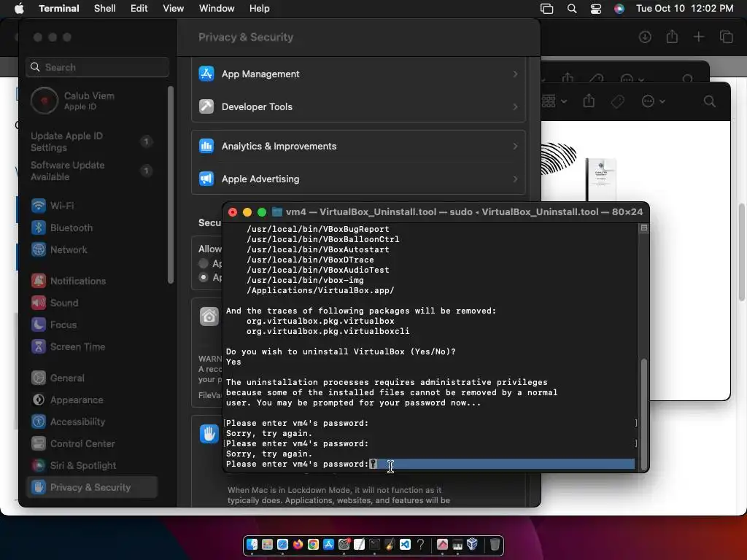Open Visual Studio Code from the Dock
The width and height of the screenshot is (747, 560).
405,544
